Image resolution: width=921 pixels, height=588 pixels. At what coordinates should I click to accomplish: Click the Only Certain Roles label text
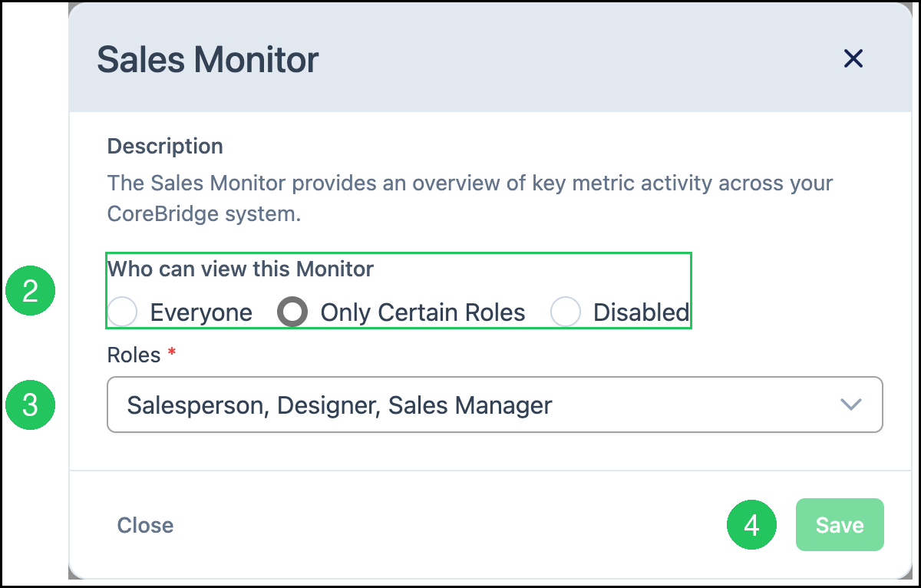point(423,312)
